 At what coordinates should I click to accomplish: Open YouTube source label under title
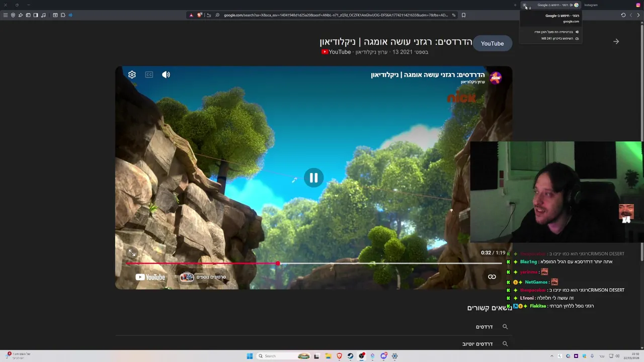coord(336,52)
